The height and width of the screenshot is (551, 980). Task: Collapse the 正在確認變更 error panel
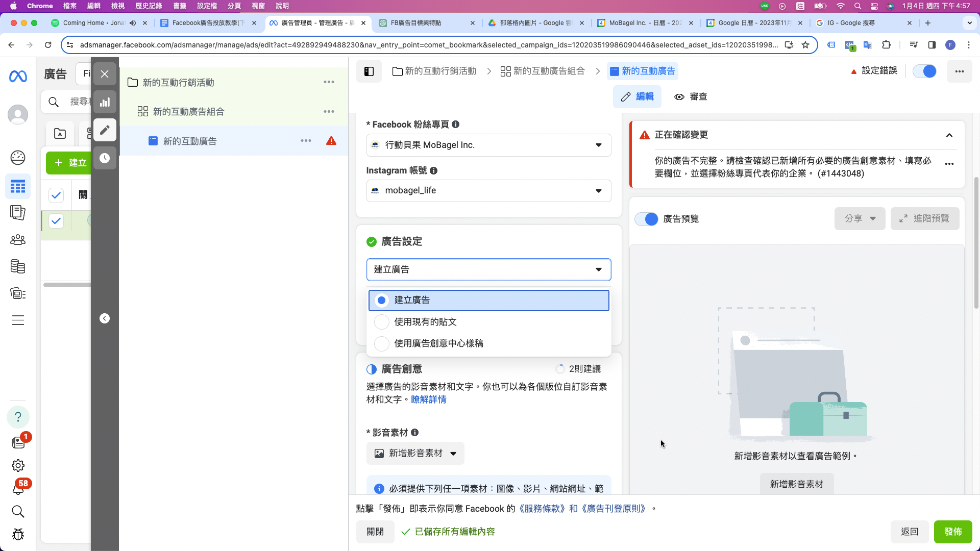[949, 135]
